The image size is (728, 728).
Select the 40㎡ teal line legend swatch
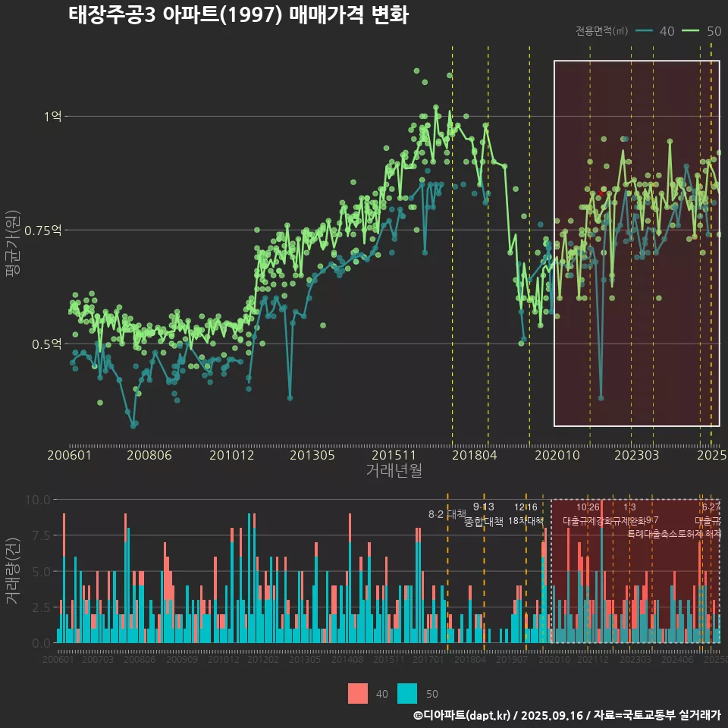(x=644, y=31)
